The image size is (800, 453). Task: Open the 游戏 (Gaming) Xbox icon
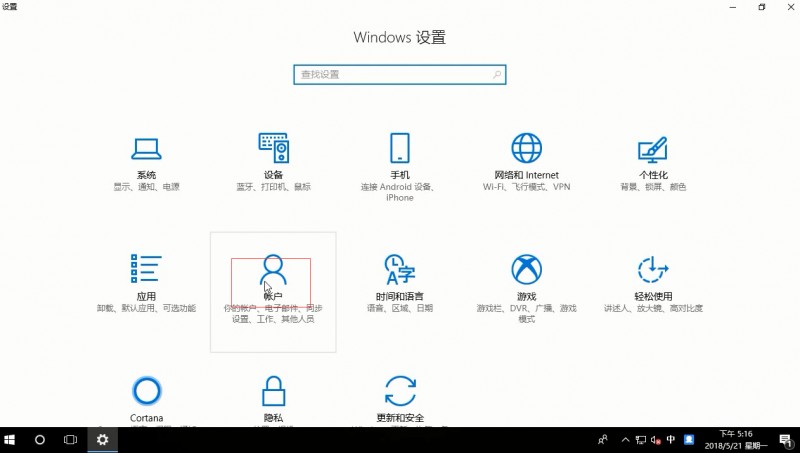coord(527,269)
